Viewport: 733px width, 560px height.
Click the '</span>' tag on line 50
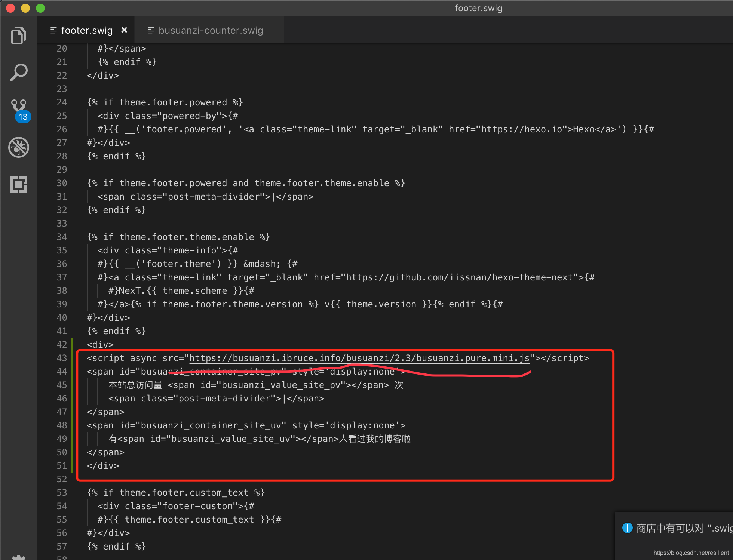105,452
